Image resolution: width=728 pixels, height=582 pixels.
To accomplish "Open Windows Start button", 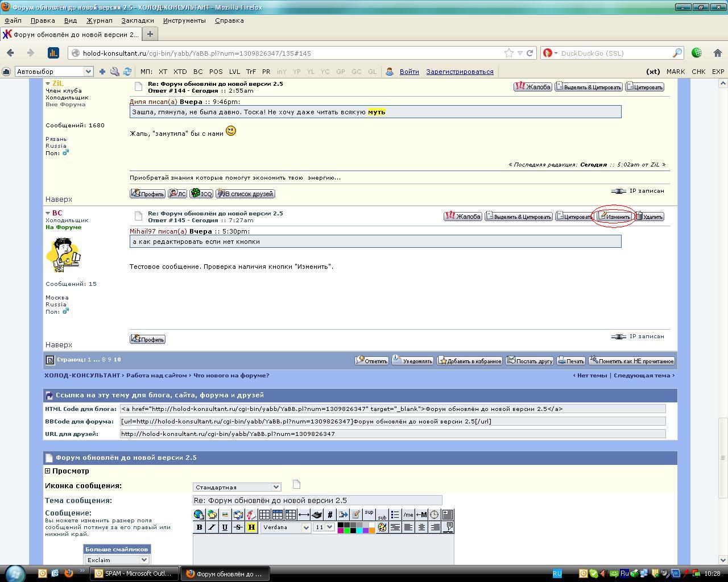I will [15, 573].
